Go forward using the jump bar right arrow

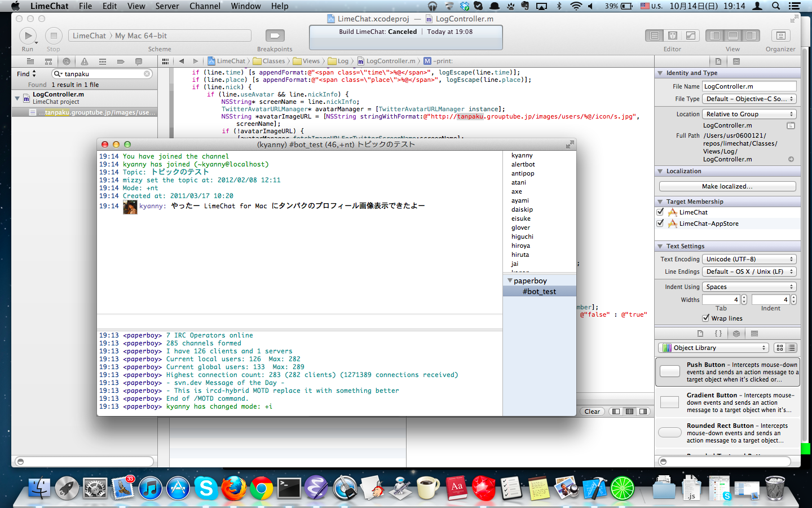point(196,61)
